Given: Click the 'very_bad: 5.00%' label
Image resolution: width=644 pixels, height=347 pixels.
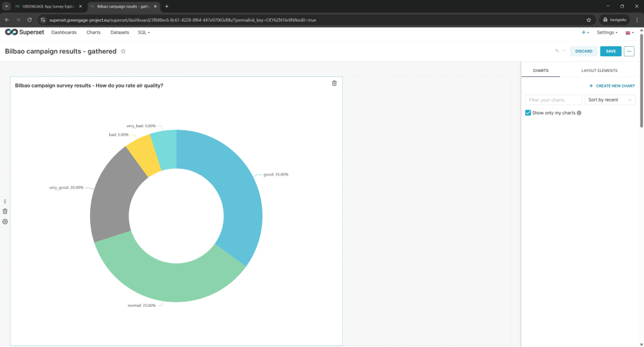Looking at the screenshot, I should pos(141,126).
